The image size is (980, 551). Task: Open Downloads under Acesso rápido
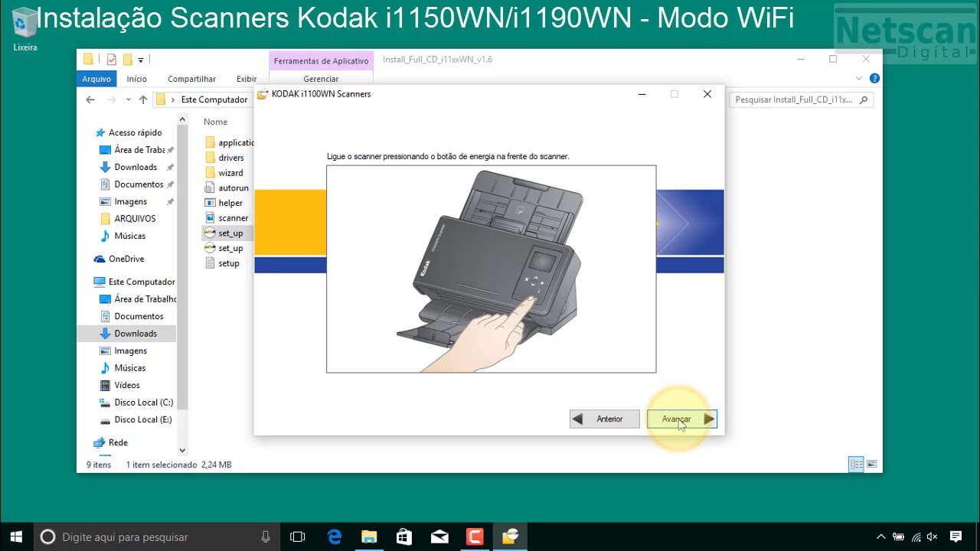pyautogui.click(x=136, y=167)
